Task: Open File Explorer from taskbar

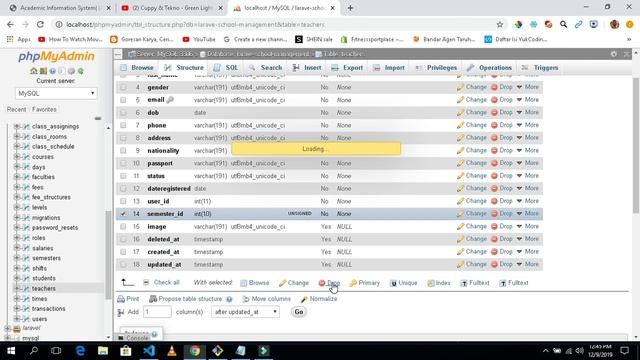Action: coord(103,351)
